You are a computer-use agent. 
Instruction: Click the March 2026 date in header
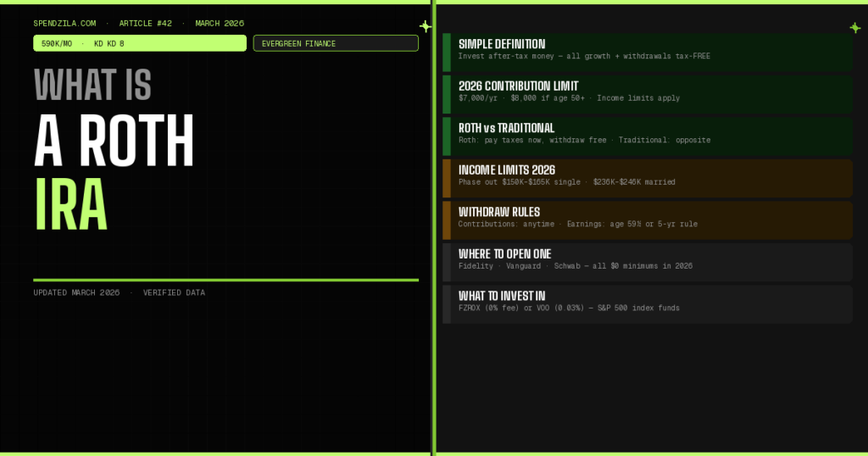point(220,23)
